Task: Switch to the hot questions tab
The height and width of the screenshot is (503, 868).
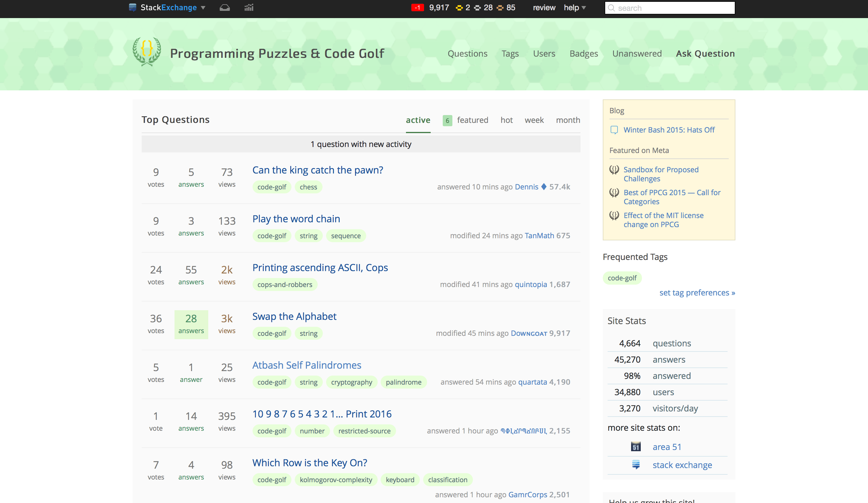Action: click(506, 120)
